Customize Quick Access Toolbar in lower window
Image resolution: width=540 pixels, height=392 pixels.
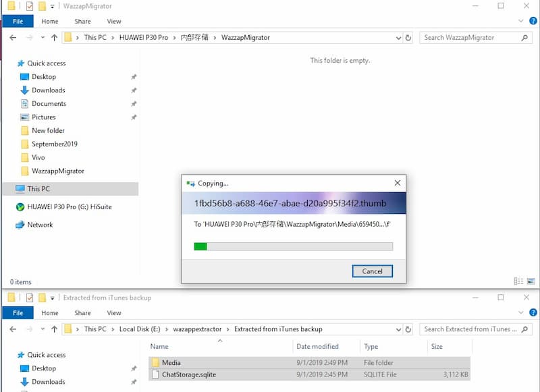pyautogui.click(x=53, y=298)
